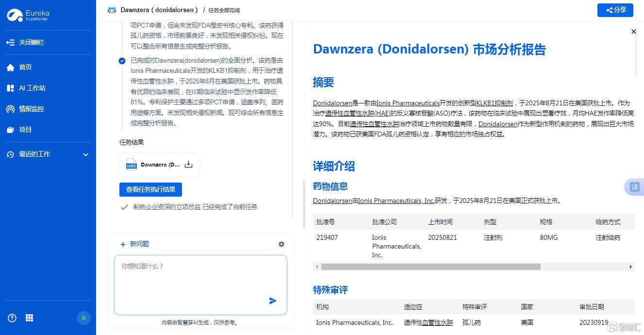Click cell 孤儿药 in 特殊审评
Image resolution: width=644 pixels, height=335 pixels.
(472, 322)
